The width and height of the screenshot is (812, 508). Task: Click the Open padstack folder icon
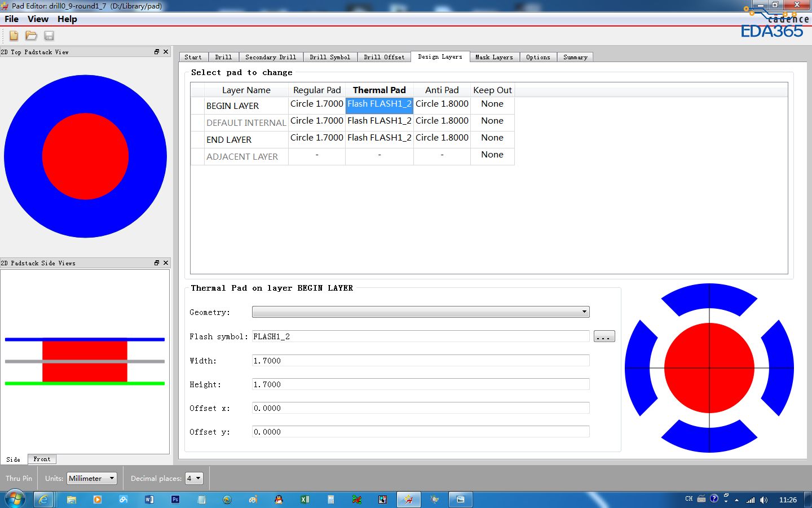[31, 36]
